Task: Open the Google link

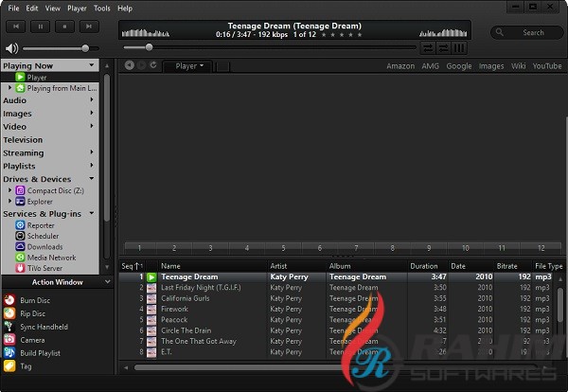Action: pos(458,66)
